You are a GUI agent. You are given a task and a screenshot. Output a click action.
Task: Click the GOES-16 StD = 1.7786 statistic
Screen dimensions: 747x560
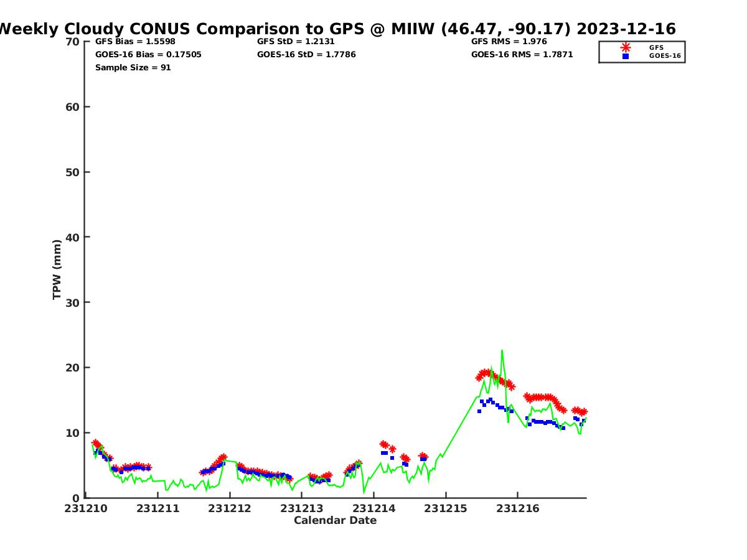pyautogui.click(x=306, y=55)
